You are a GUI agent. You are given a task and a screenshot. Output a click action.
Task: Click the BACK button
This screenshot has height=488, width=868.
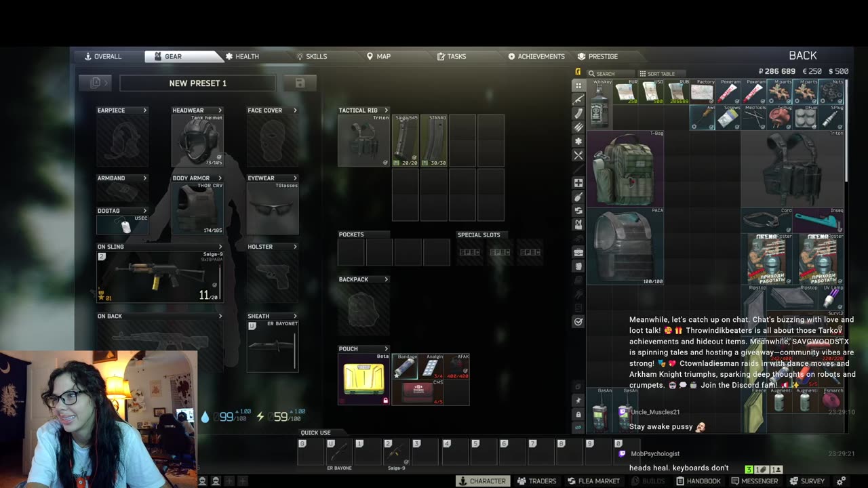(803, 56)
